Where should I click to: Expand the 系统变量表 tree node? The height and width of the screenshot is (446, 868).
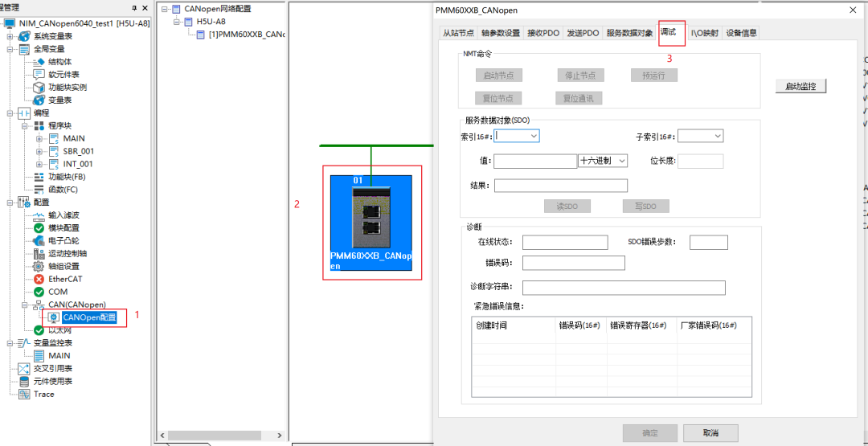[x=10, y=36]
